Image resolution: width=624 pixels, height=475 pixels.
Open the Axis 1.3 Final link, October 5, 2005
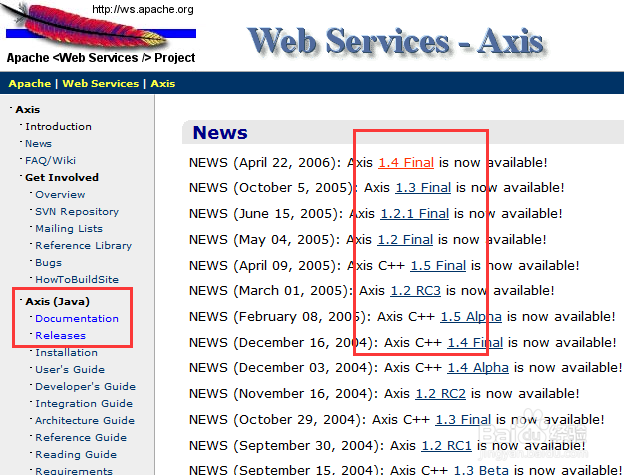[423, 188]
